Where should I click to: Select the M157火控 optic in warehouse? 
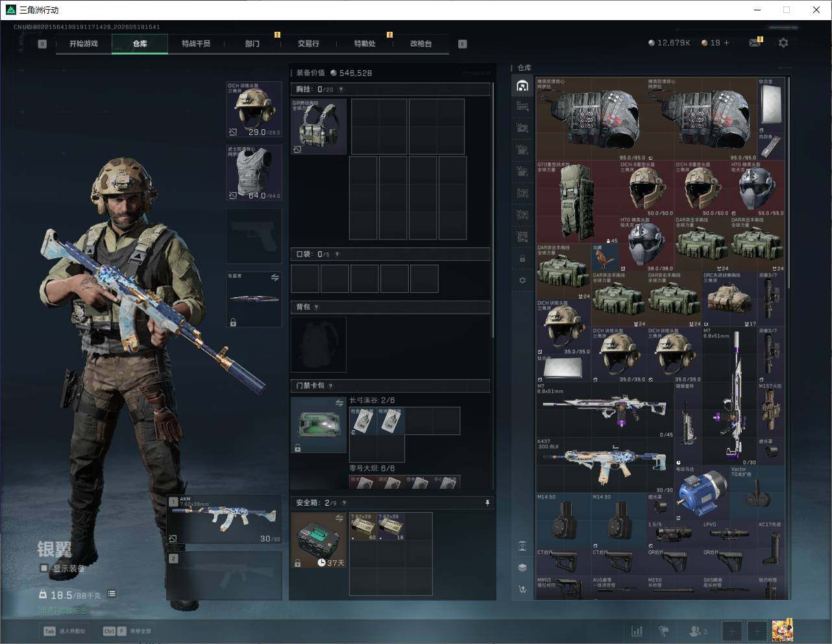tap(771, 410)
